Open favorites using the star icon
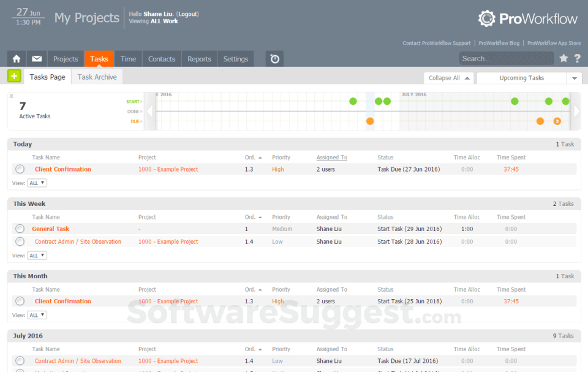 pyautogui.click(x=564, y=58)
